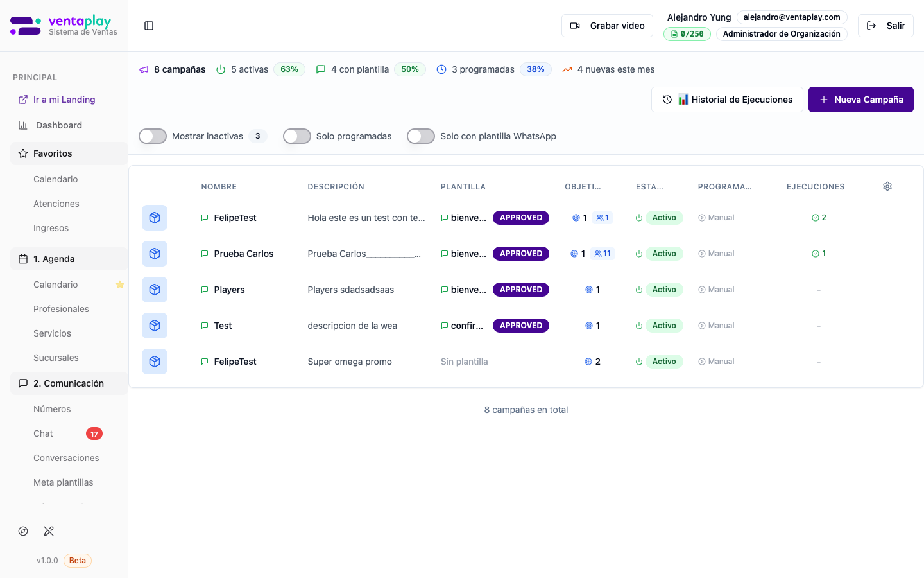The height and width of the screenshot is (578, 924).
Task: Turn on the Solo programadas switch
Action: [x=297, y=136]
